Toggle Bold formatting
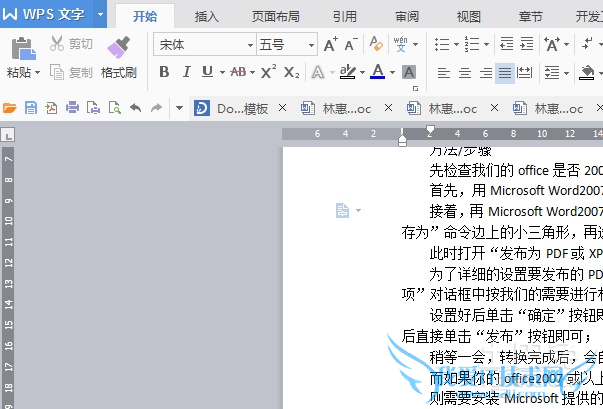Viewport: 603px width, 409px height. coord(164,72)
